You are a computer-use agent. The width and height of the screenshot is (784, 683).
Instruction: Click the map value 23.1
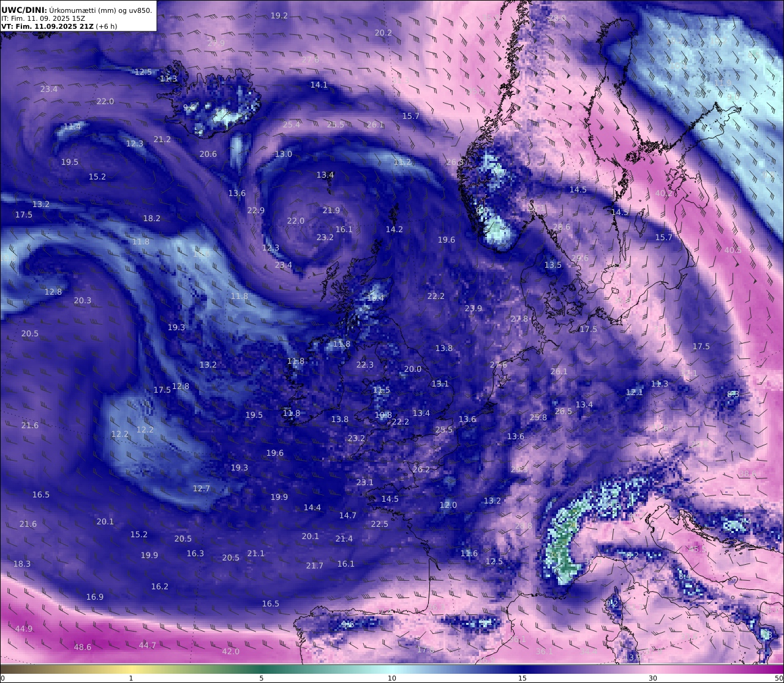click(365, 482)
